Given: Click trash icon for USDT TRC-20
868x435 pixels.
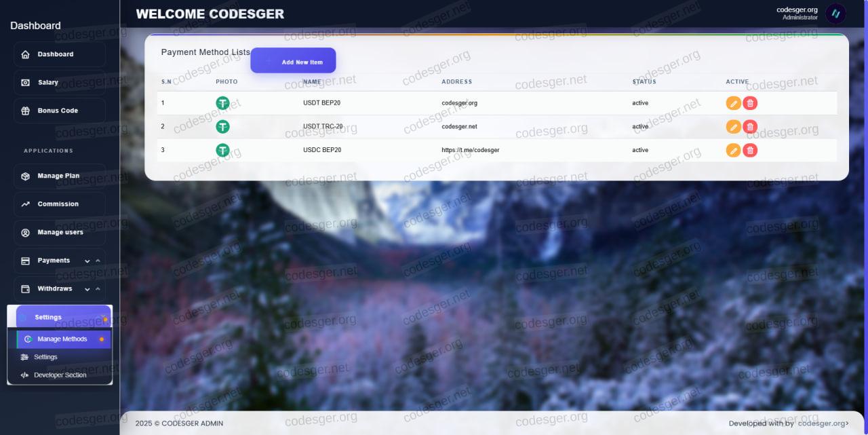Looking at the screenshot, I should click(750, 127).
